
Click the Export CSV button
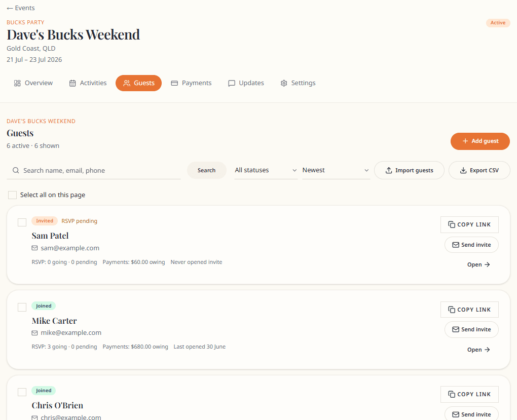click(479, 170)
